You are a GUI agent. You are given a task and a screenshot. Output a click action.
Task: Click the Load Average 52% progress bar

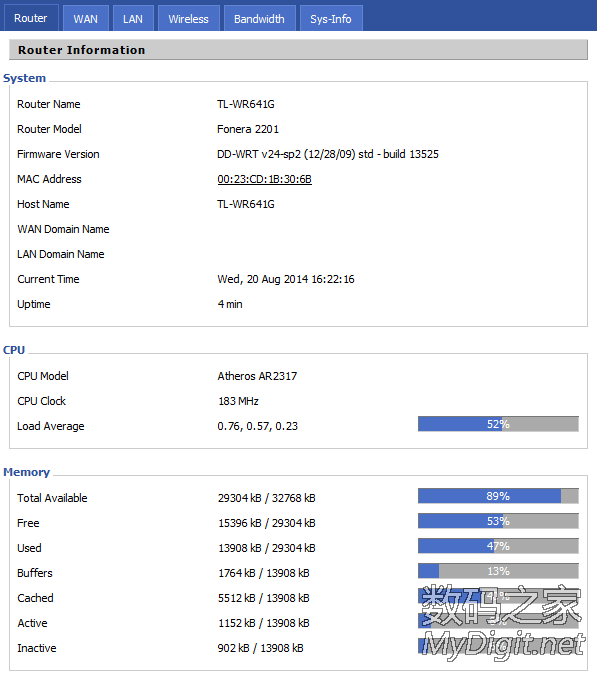pyautogui.click(x=498, y=424)
